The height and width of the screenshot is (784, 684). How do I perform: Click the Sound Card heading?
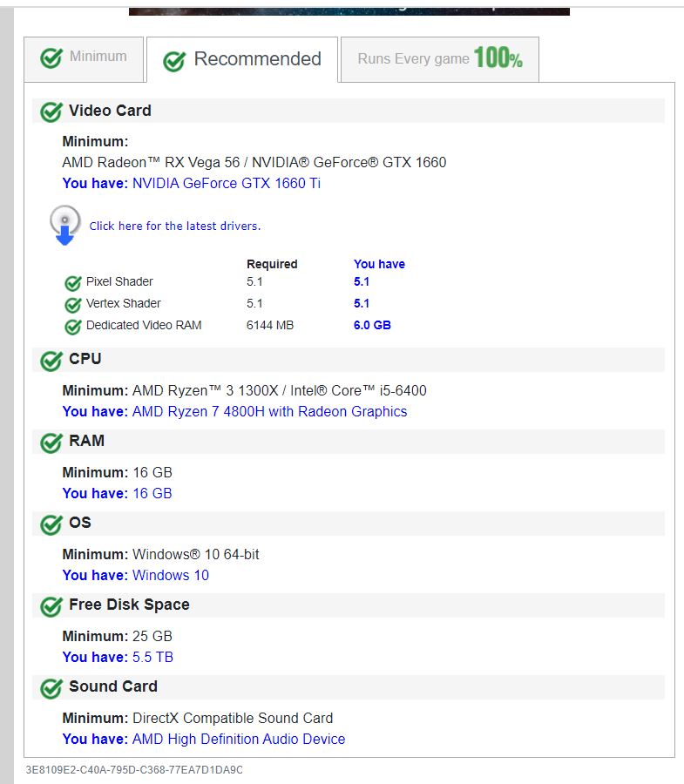[113, 686]
